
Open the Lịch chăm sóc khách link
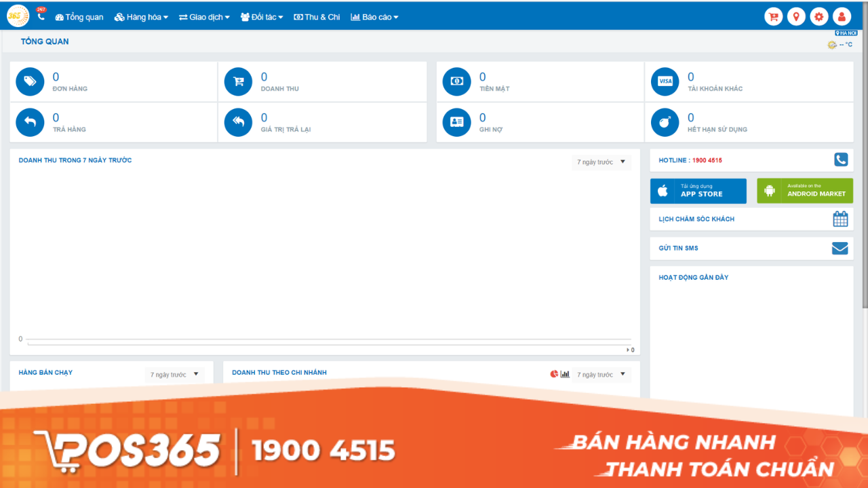[696, 219]
